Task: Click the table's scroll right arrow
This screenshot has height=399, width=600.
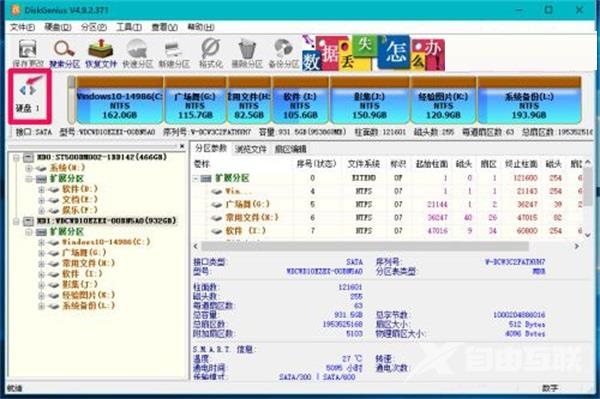Action: [x=576, y=246]
